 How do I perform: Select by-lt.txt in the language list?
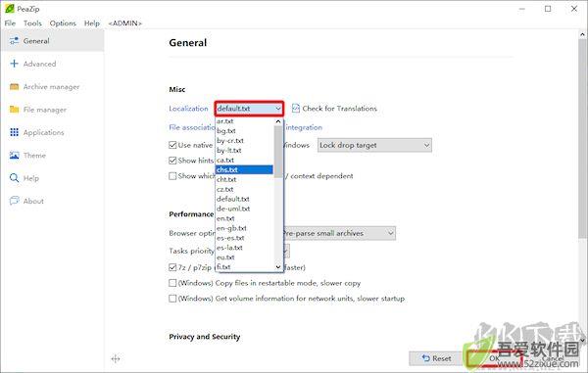pos(244,150)
